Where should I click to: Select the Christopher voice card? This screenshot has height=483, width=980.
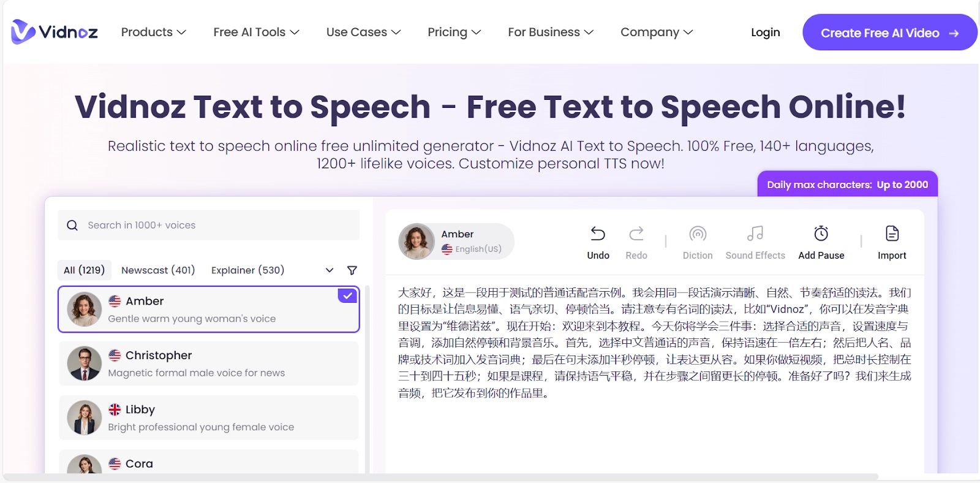pyautogui.click(x=209, y=363)
